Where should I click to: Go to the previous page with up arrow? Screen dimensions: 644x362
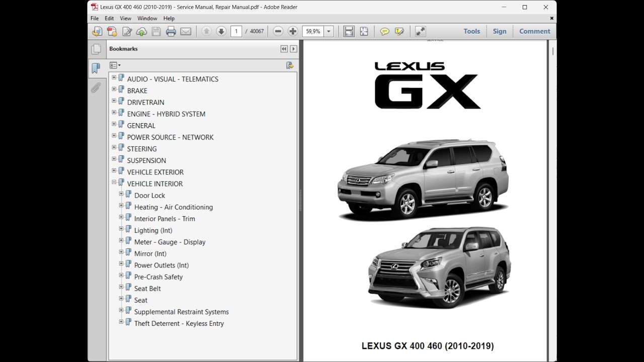(206, 31)
